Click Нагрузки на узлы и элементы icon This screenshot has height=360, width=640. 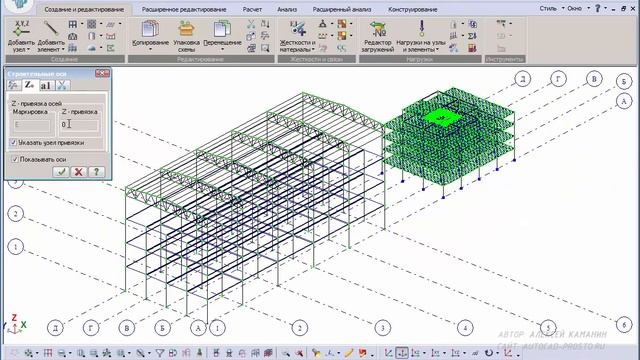coord(422,29)
